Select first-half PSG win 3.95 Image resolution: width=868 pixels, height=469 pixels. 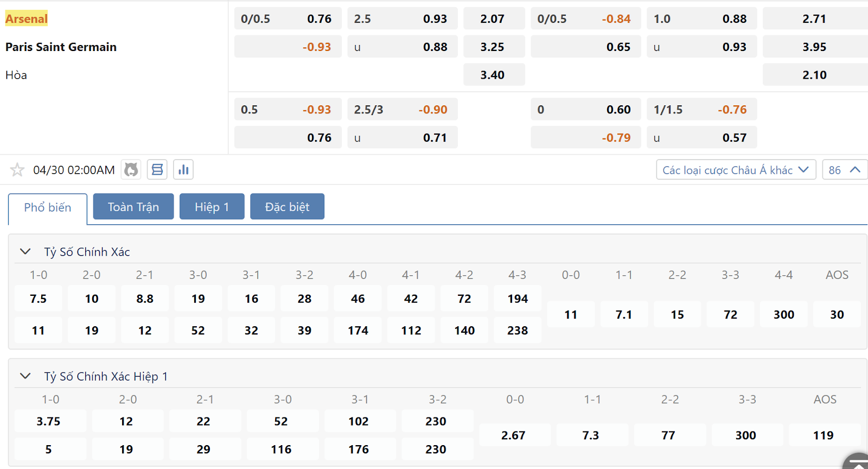[815, 47]
